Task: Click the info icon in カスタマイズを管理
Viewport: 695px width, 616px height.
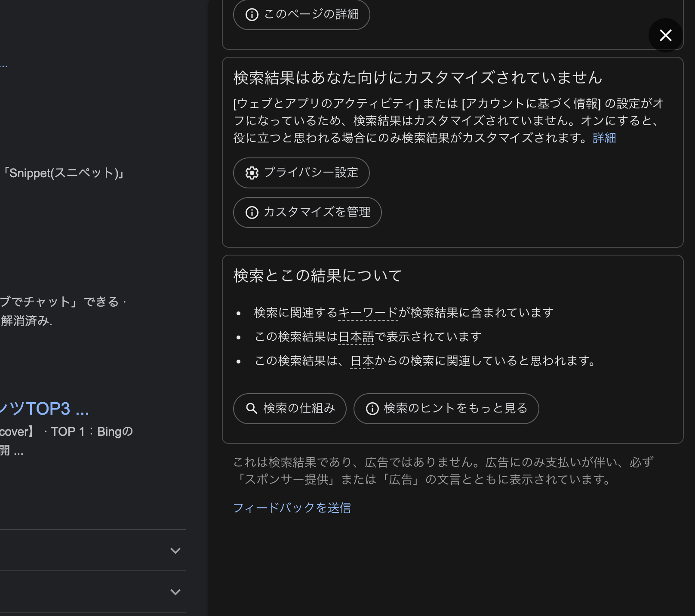Action: pos(252,213)
